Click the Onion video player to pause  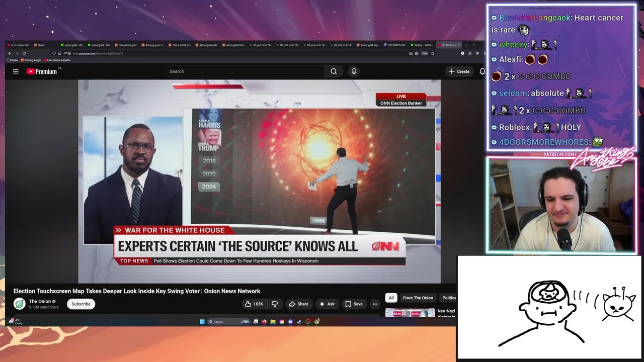(259, 181)
